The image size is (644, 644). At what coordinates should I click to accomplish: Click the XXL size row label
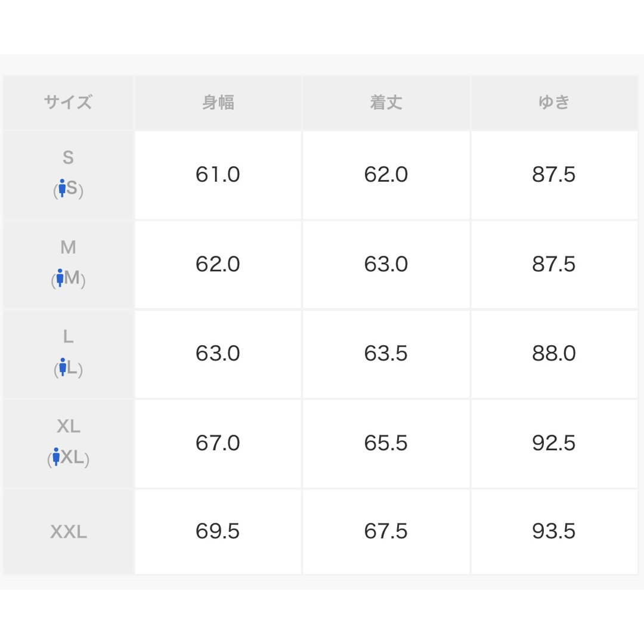(68, 532)
